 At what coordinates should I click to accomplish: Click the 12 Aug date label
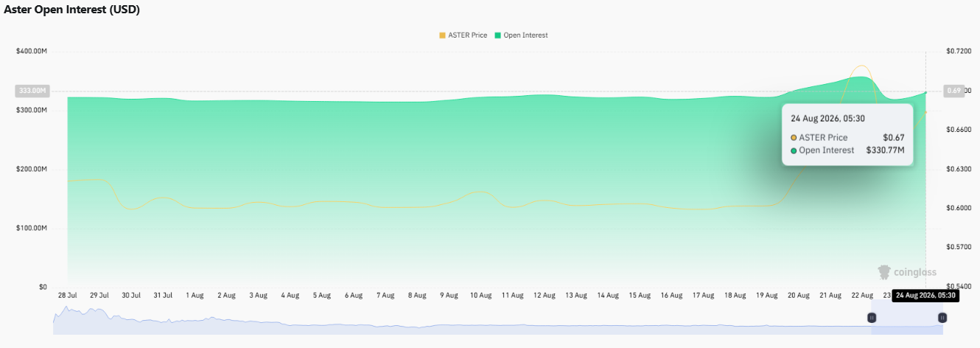point(544,295)
